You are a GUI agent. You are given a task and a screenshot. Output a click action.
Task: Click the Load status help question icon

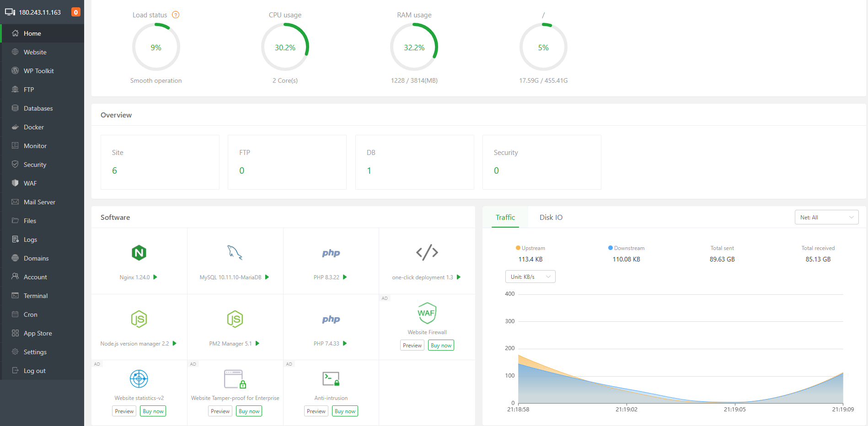176,15
